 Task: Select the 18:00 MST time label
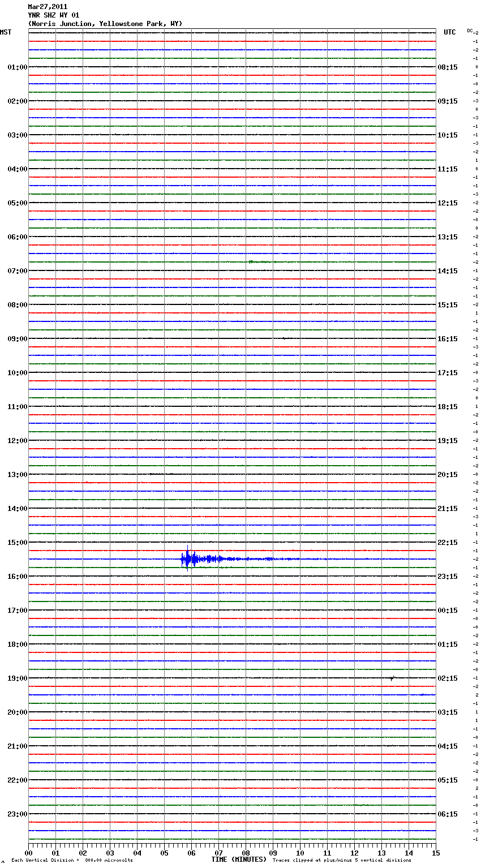point(18,644)
